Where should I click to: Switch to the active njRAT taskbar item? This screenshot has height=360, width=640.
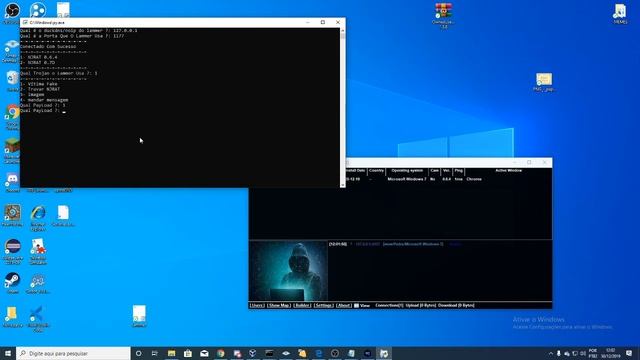coord(384,353)
